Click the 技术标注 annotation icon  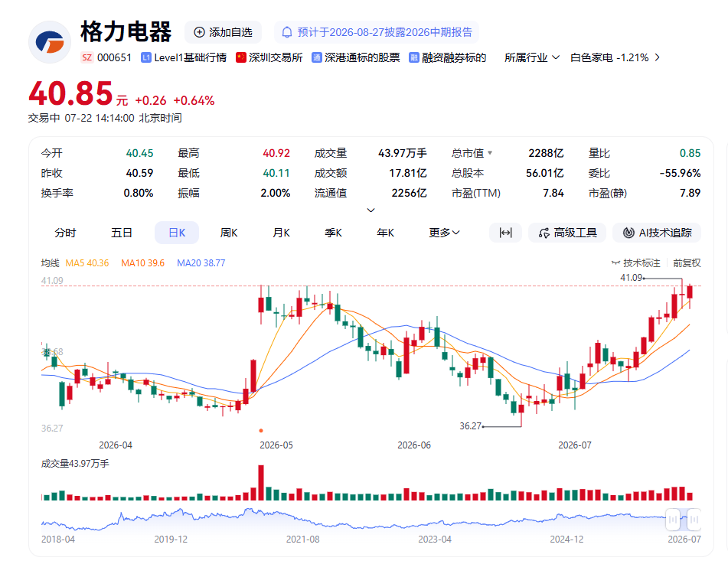pyautogui.click(x=615, y=263)
